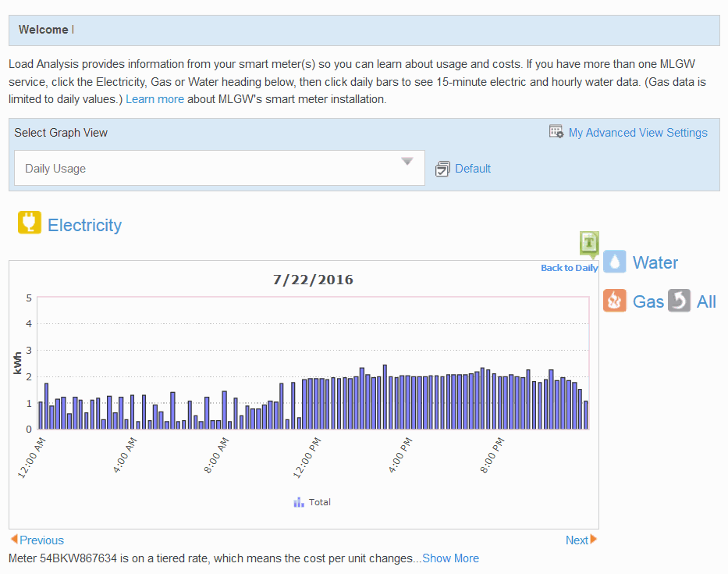The image size is (728, 574).
Task: Click the 12:00 AM axis label
Action: [x=31, y=458]
